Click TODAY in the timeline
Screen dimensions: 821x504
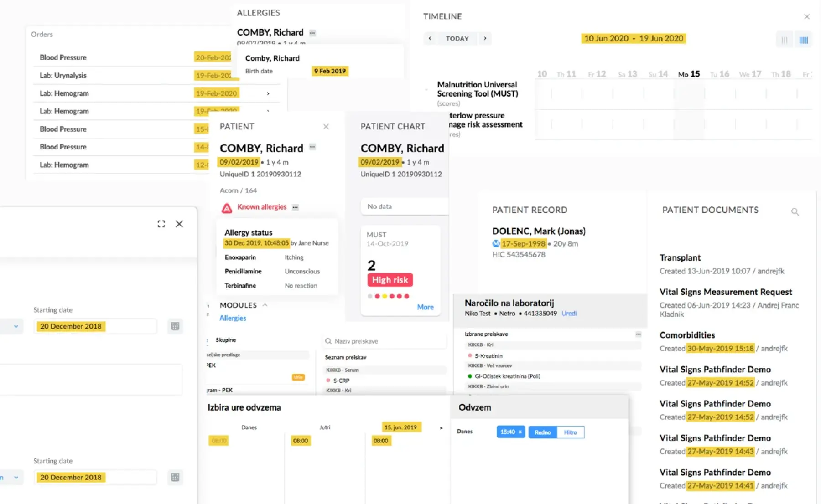tap(457, 38)
